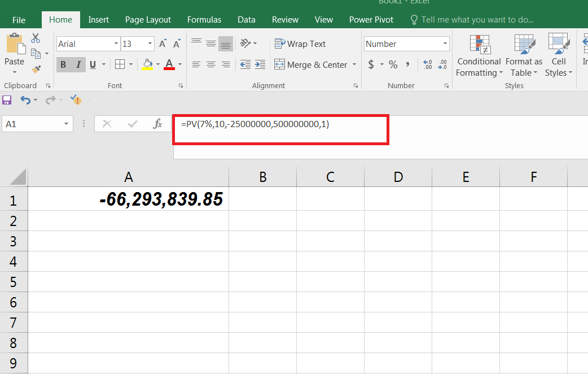Image resolution: width=588 pixels, height=374 pixels.
Task: Select column B header
Action: (x=262, y=176)
